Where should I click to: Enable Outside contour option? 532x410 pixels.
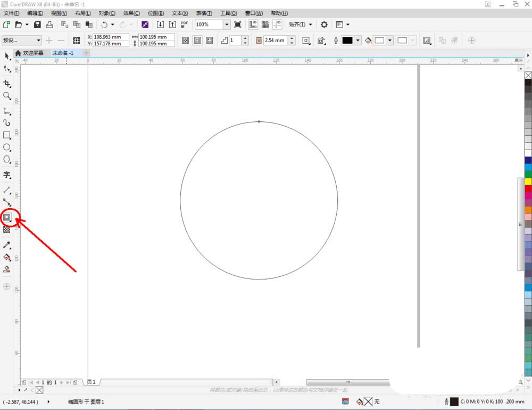tap(210, 40)
